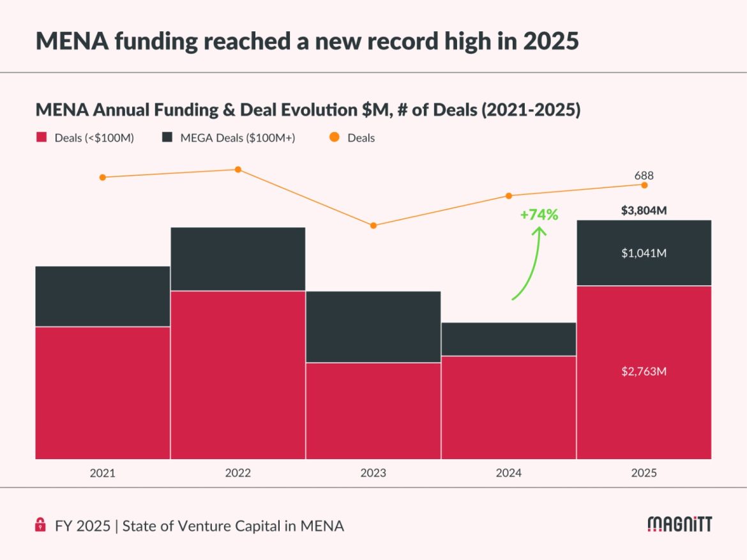Click the 688 deals count label
Screen dimensions: 747x560
coord(644,176)
